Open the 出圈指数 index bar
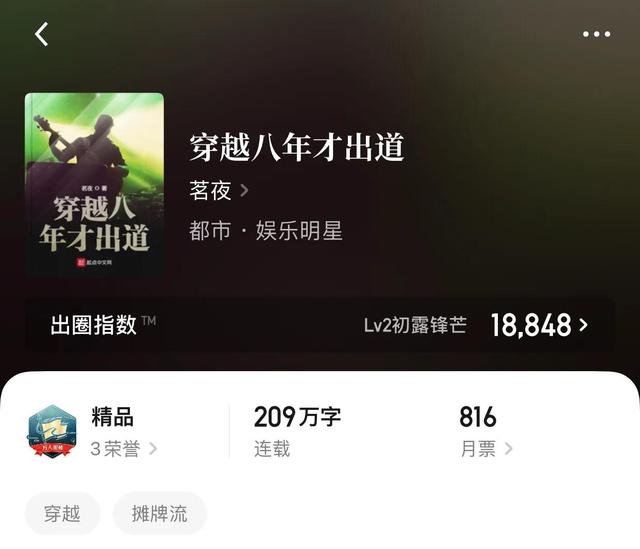Screen dimensions: 640x549 (320, 325)
